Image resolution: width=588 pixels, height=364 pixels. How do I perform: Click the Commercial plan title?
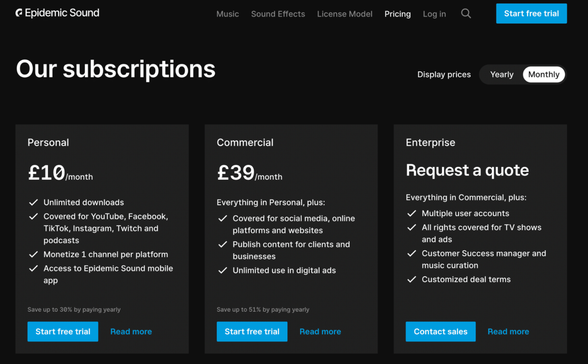point(245,142)
